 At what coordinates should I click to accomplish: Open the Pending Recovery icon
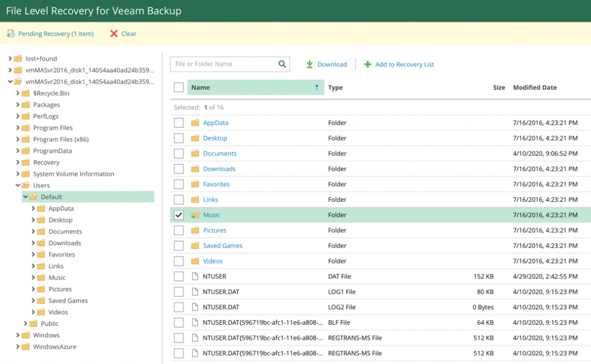coord(10,33)
